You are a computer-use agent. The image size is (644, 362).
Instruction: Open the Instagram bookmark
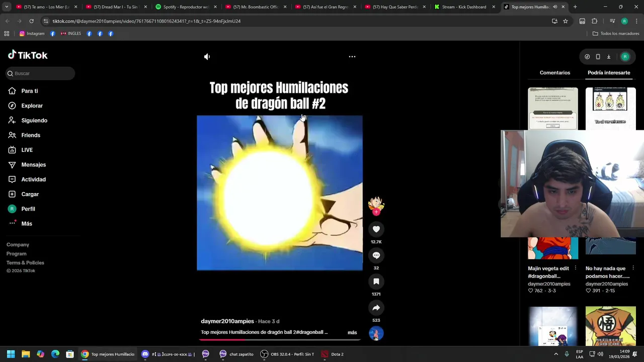[32, 34]
